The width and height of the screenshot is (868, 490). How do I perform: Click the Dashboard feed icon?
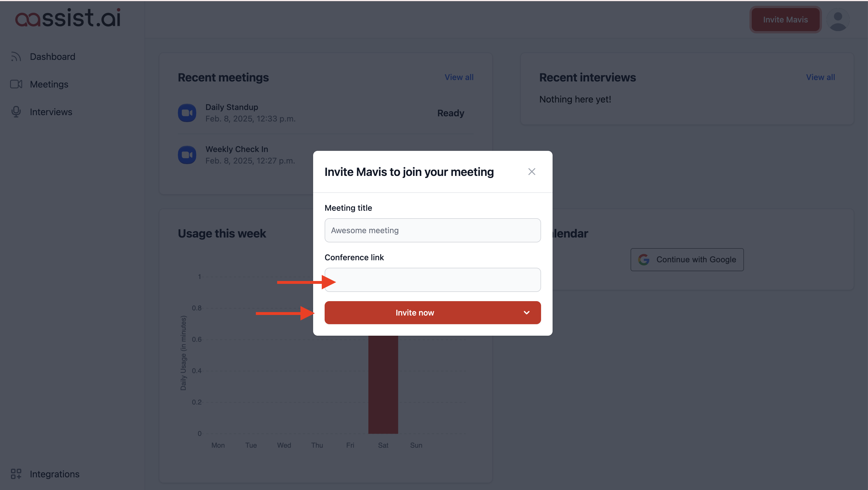click(16, 57)
